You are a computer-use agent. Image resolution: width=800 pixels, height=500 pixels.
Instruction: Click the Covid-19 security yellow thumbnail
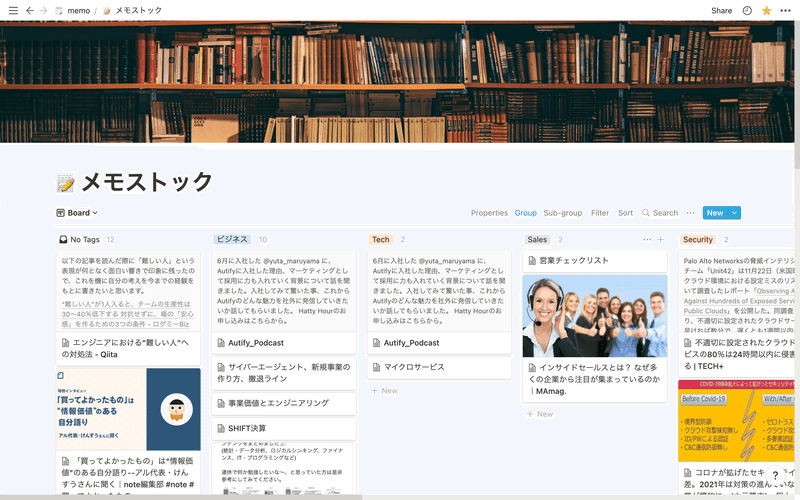click(x=736, y=421)
